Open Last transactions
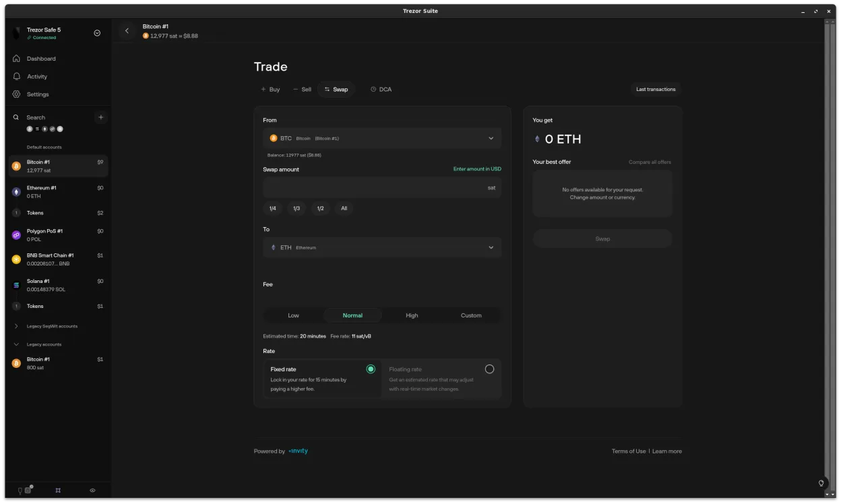 point(655,89)
